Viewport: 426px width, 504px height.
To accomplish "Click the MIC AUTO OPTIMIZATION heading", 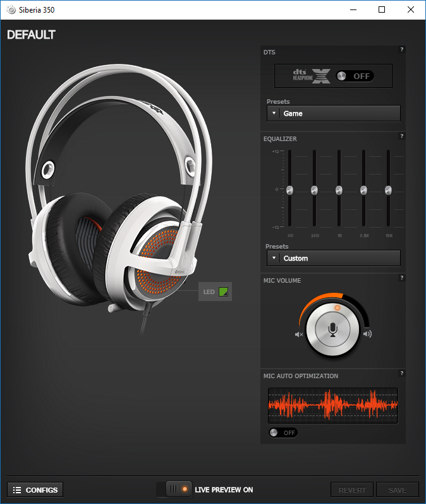I will coord(301,376).
